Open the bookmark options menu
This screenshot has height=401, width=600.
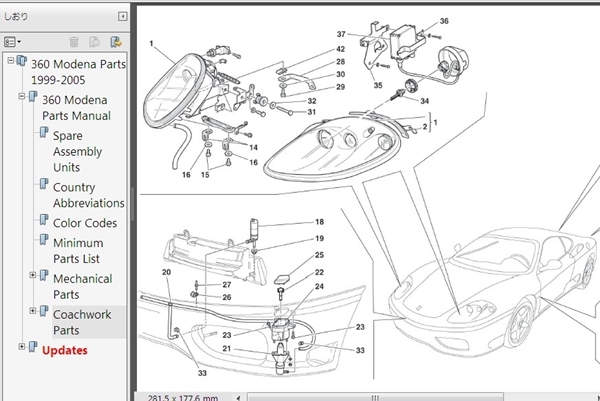coord(12,42)
